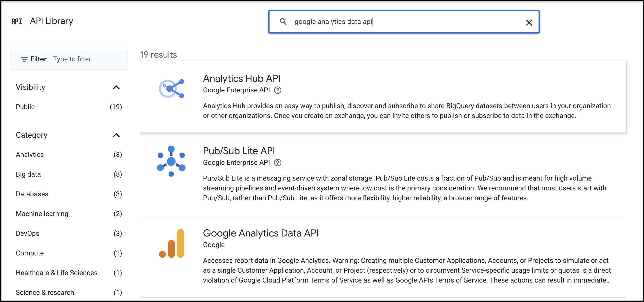This screenshot has height=302, width=644.
Task: Click the Pub/Sub Lite description paragraph
Action: (405, 188)
